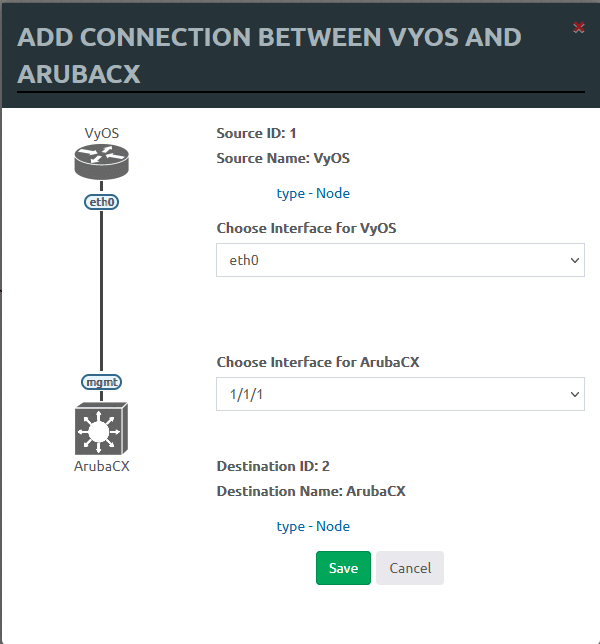Image resolution: width=600 pixels, height=644 pixels.
Task: Click the destination 'type - Node' link
Action: (313, 526)
